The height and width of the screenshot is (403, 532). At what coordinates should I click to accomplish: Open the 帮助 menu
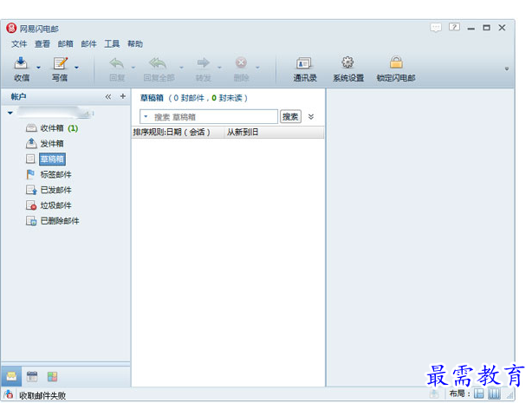click(x=135, y=44)
